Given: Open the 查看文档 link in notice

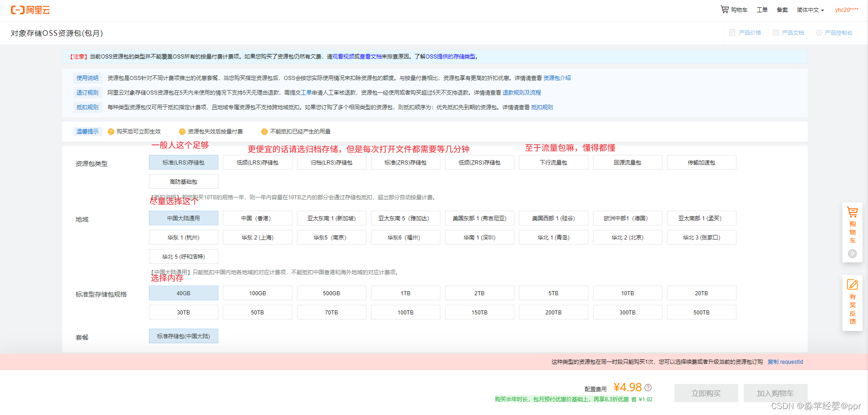Looking at the screenshot, I should 370,57.
